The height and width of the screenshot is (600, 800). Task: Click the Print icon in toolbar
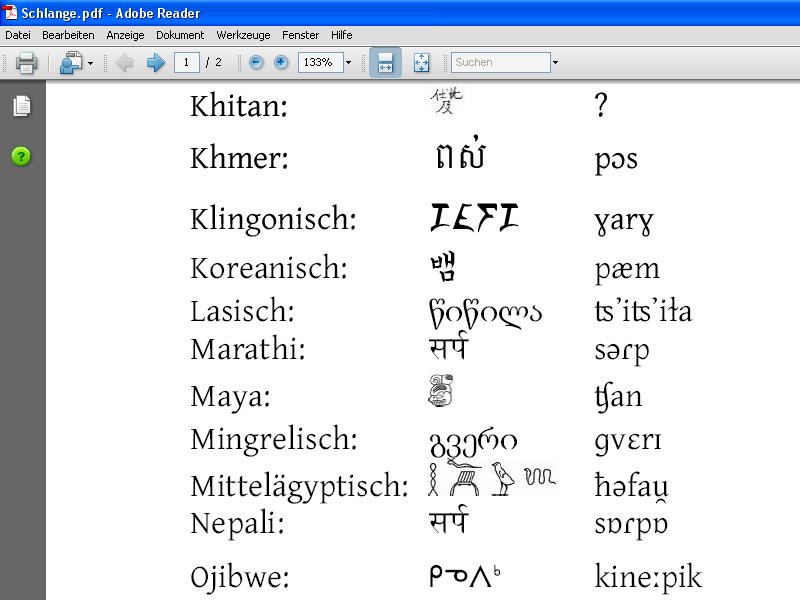tap(26, 63)
